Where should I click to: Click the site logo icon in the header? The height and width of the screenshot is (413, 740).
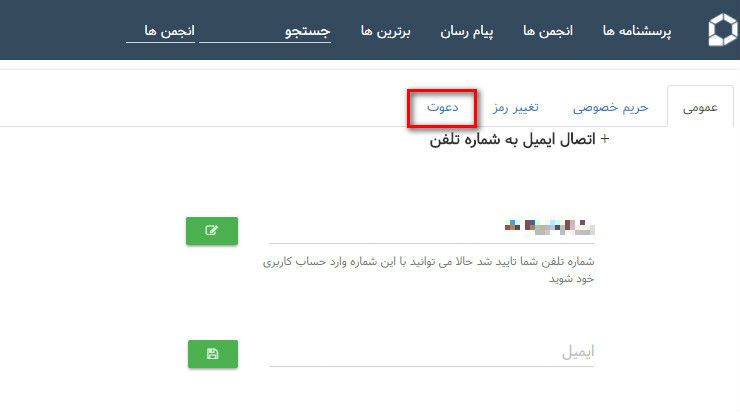tap(722, 31)
